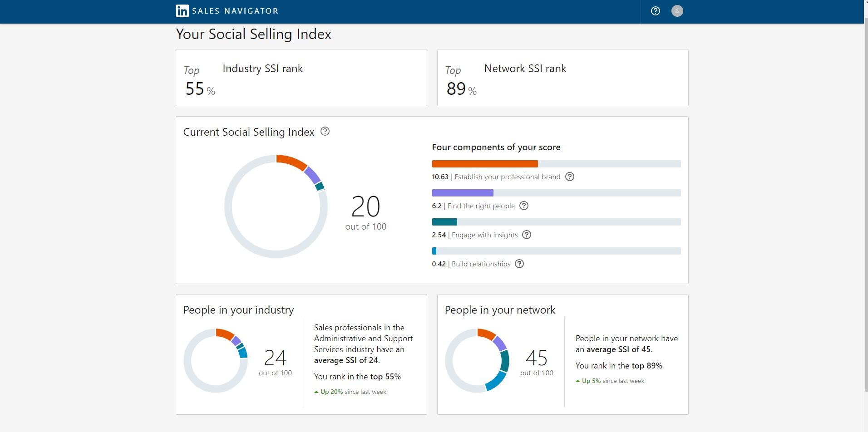
Task: Click 'People in your network' heading
Action: 500,310
